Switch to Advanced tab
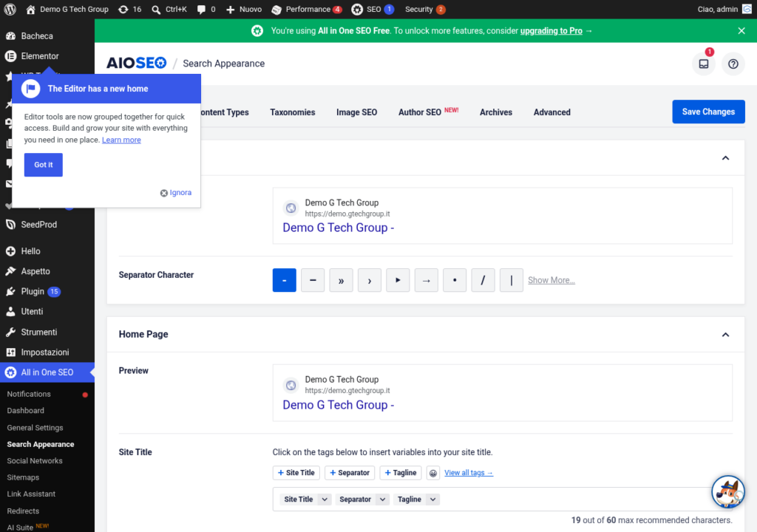 (551, 112)
